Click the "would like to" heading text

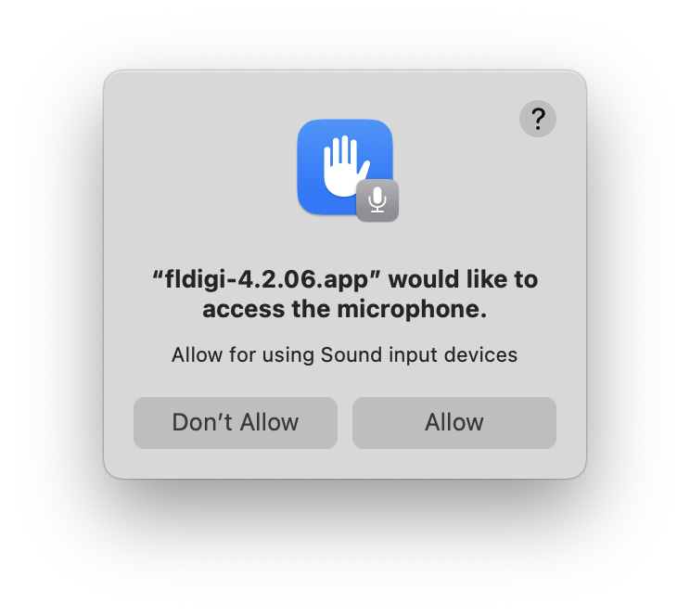point(463,279)
